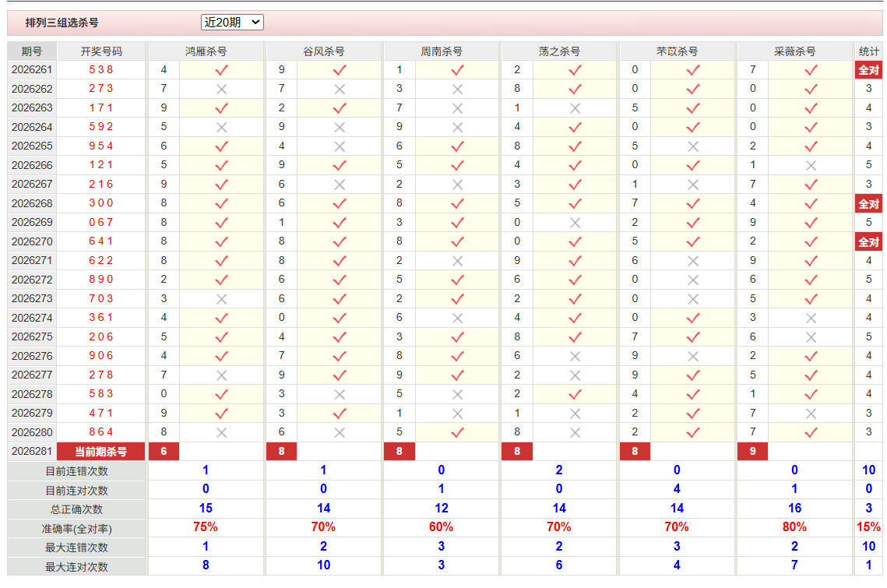The height and width of the screenshot is (588, 887).
Task: Click the 准确率(全对率) row label
Action: 77,529
